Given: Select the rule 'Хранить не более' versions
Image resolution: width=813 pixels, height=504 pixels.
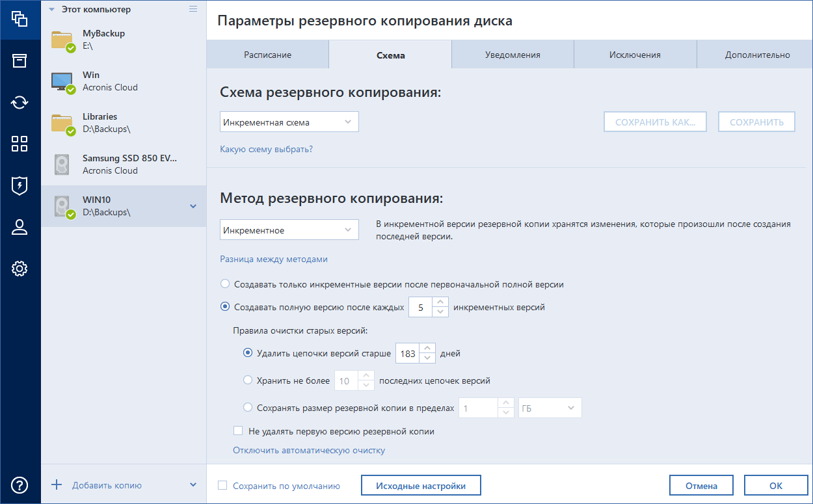Looking at the screenshot, I should click(248, 380).
